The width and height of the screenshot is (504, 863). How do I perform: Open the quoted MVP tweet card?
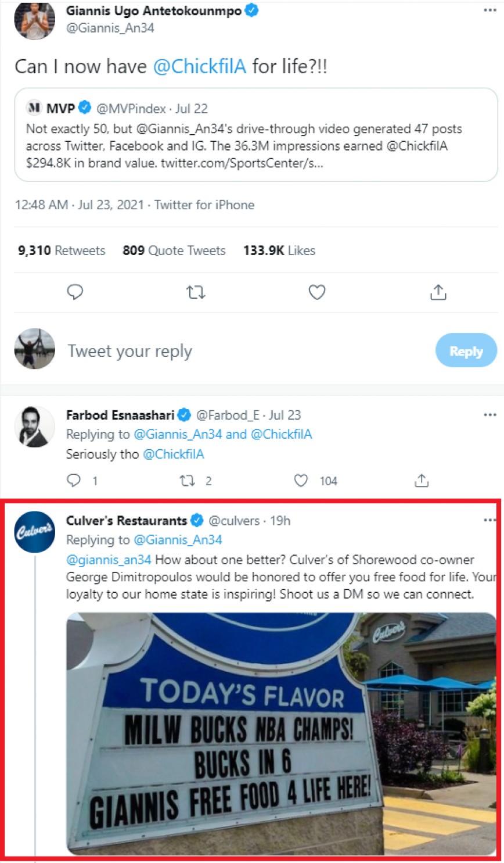tap(255, 135)
